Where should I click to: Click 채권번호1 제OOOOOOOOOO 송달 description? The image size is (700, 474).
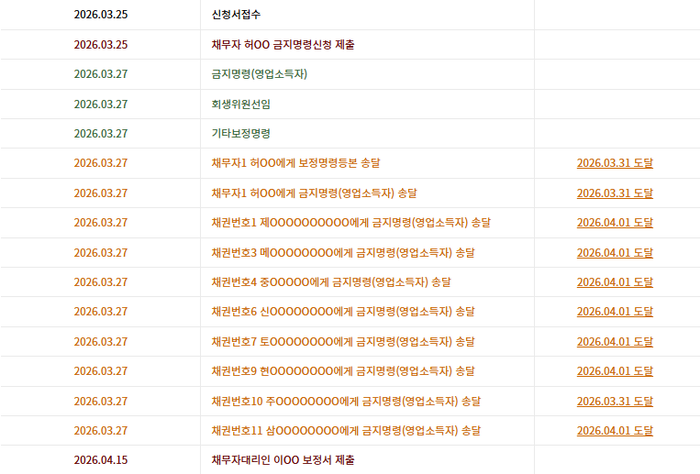click(x=351, y=223)
